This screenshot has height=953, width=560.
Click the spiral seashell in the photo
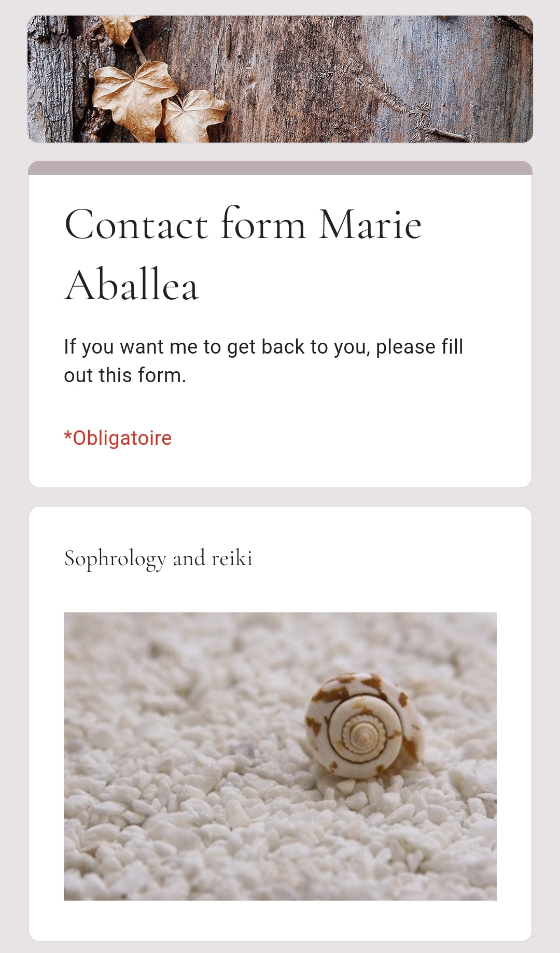click(x=363, y=725)
